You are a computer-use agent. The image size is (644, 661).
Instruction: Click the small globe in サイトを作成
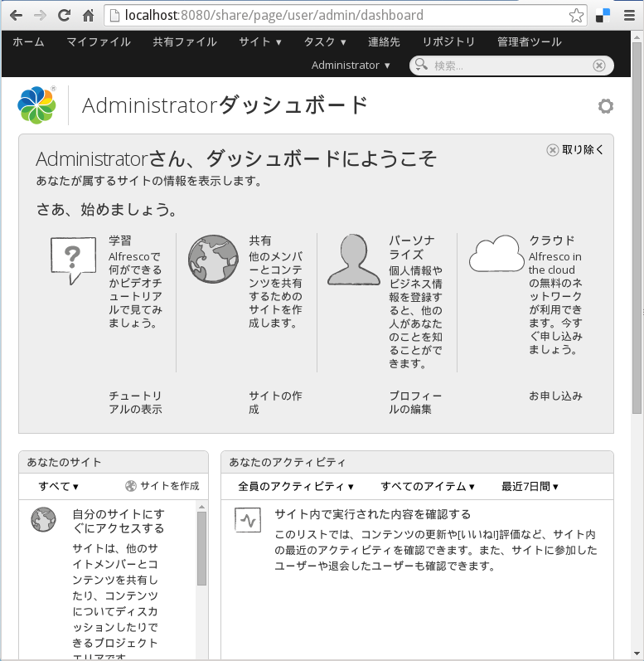[x=131, y=486]
